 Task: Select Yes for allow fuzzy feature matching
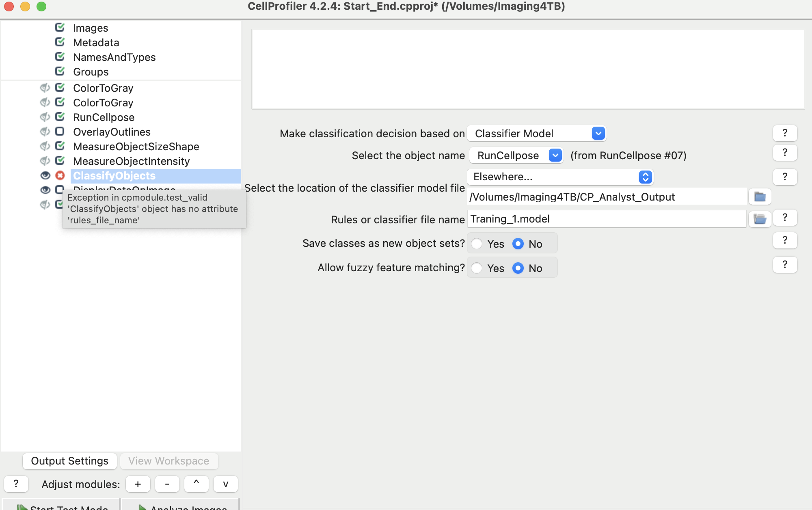click(477, 268)
